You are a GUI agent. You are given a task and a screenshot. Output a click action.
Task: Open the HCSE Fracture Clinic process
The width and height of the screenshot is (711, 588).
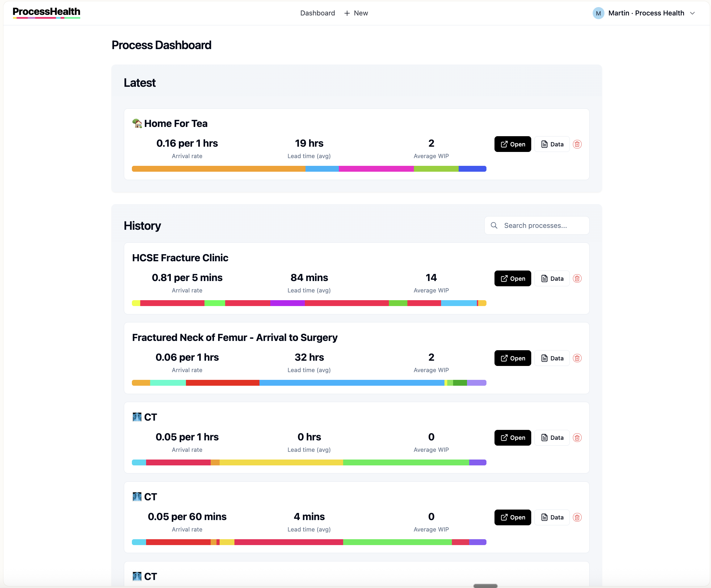[x=513, y=278]
